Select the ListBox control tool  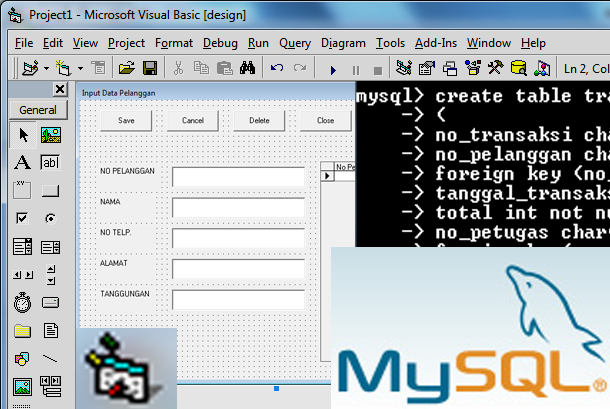[51, 247]
